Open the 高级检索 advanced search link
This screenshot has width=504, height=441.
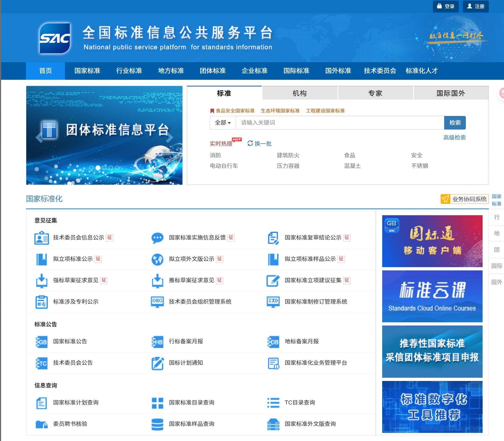454,137
